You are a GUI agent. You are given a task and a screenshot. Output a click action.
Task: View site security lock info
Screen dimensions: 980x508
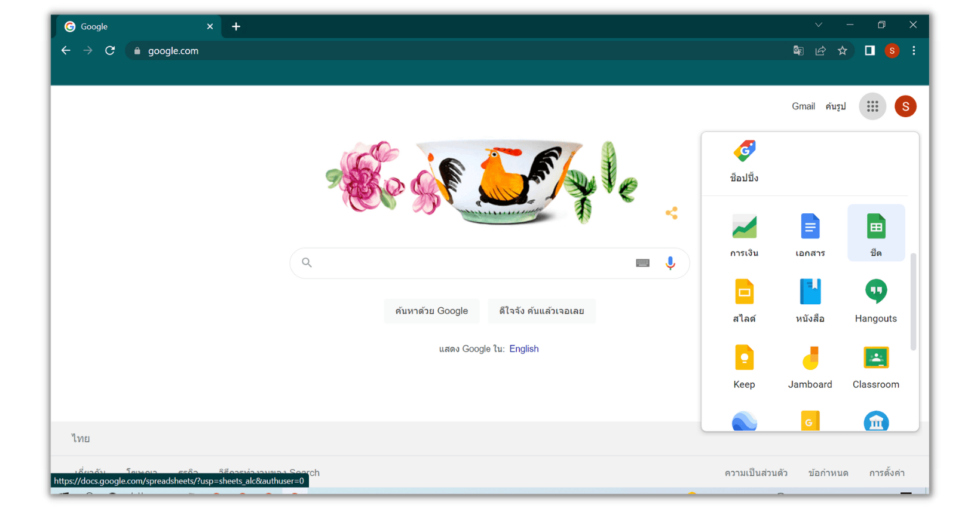pyautogui.click(x=137, y=51)
